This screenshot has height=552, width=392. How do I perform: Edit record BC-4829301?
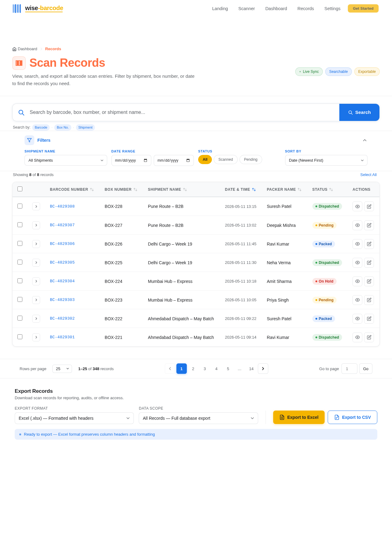(x=369, y=337)
